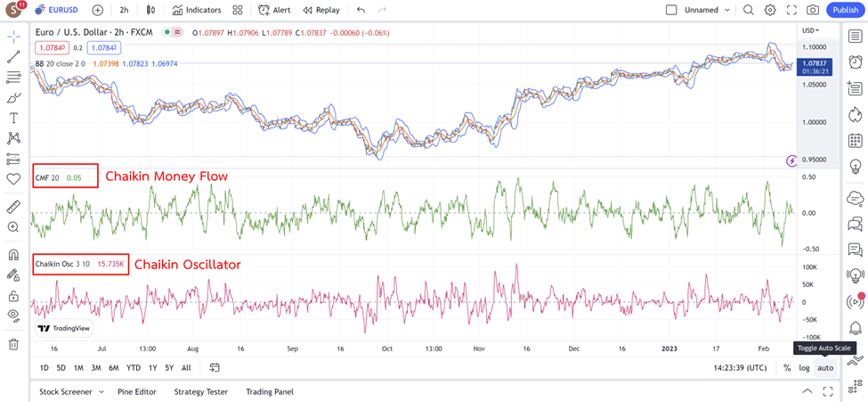Select the 1Y time range
Screen dimensions: 868x402
point(153,367)
